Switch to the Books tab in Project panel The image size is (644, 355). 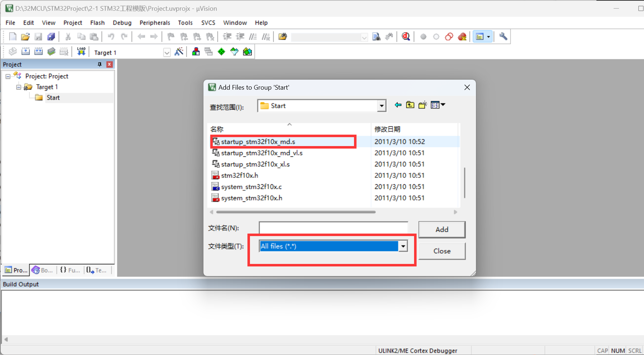tap(42, 270)
